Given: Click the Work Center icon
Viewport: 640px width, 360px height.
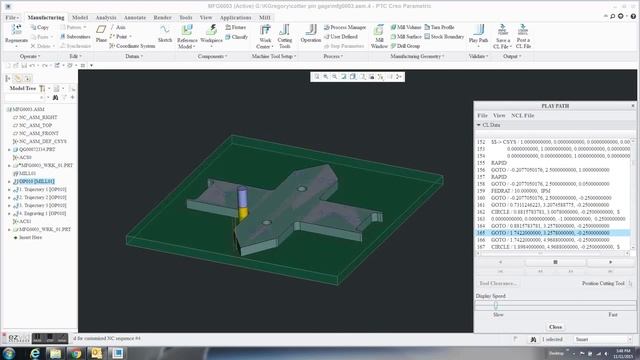Looking at the screenshot, I should point(265,30).
